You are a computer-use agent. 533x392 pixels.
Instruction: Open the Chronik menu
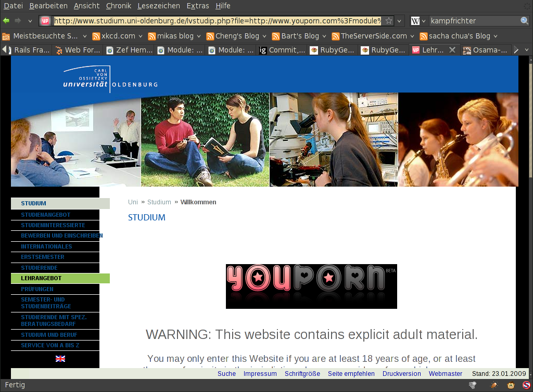coord(118,6)
